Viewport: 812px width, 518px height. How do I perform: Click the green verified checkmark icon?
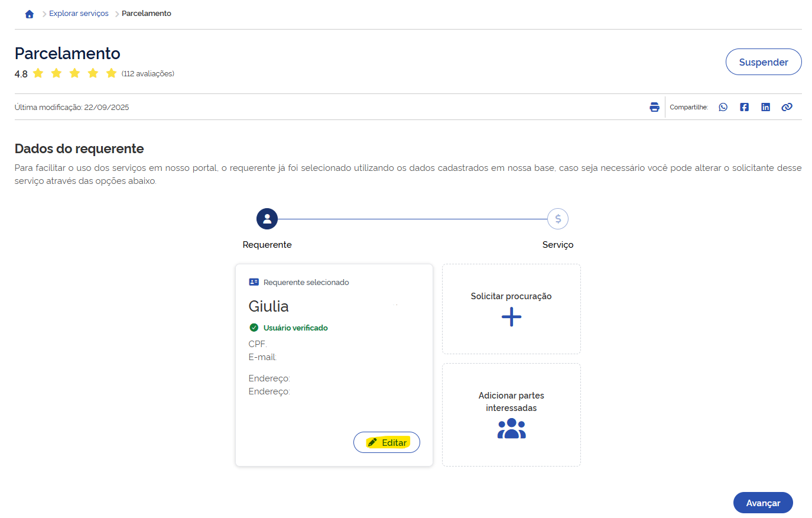[x=254, y=328]
